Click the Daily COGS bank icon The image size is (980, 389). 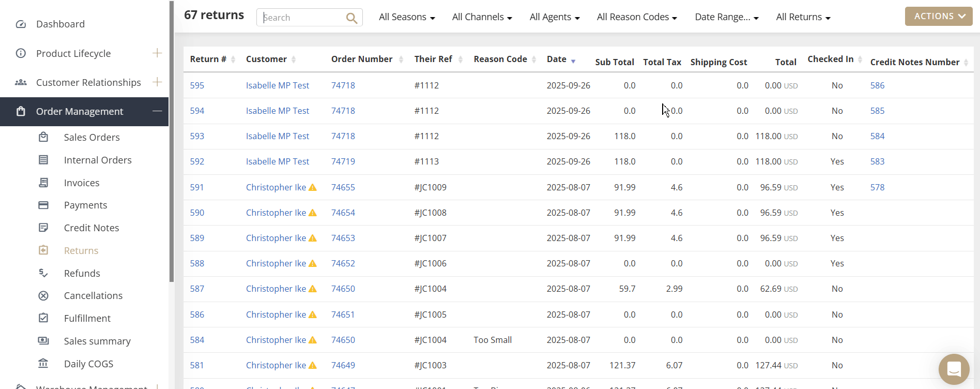pos(43,364)
